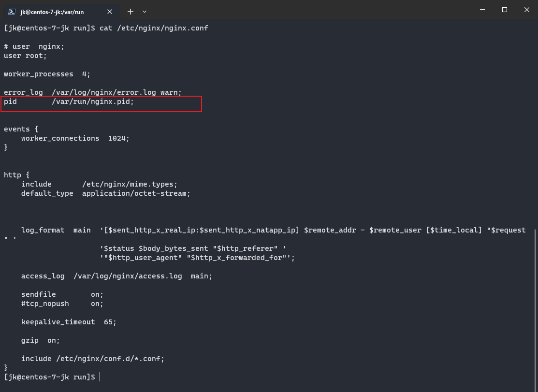Click the include /etc/nginx/conf.d/*.conf line
538x392 pixels.
pyautogui.click(x=93, y=359)
